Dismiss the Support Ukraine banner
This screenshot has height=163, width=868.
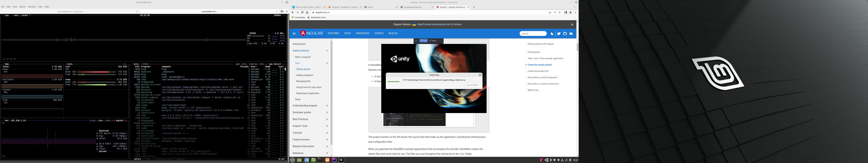[x=572, y=25]
